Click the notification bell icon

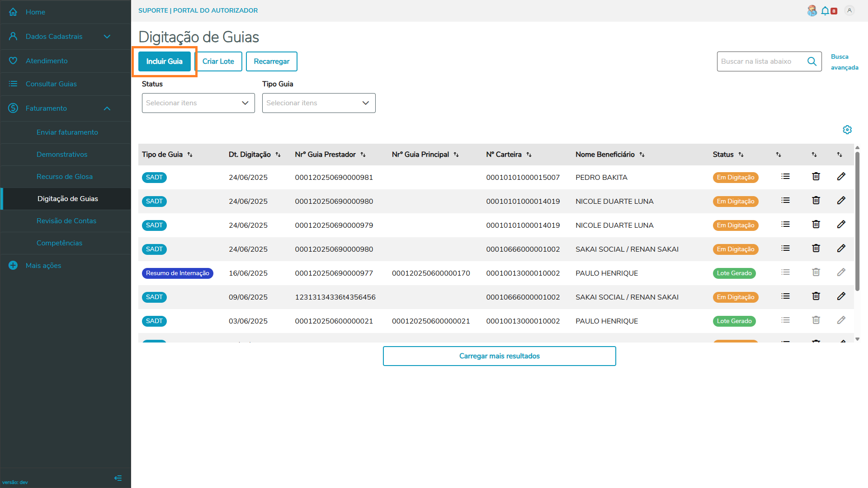coord(825,11)
